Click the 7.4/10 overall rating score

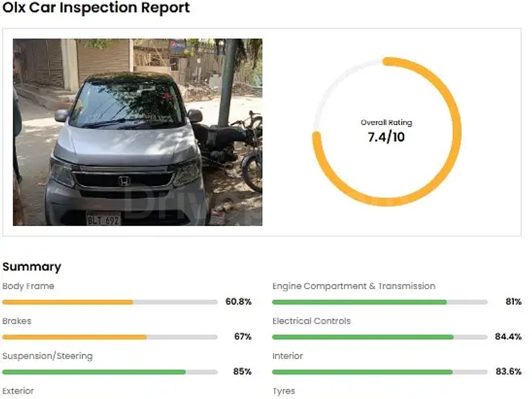(x=386, y=137)
